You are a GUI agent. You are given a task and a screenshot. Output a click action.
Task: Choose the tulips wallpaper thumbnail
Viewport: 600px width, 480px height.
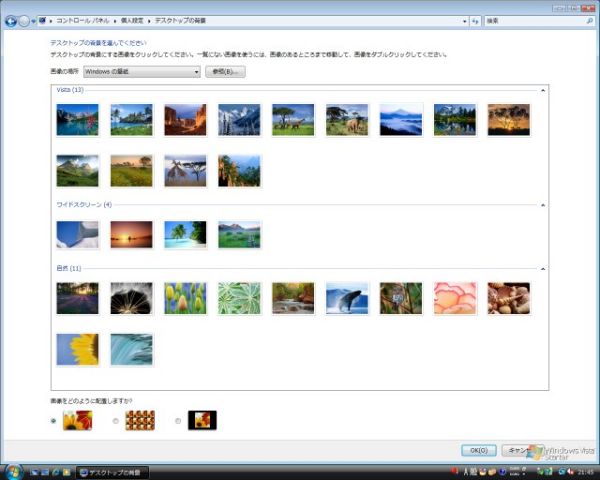(185, 298)
